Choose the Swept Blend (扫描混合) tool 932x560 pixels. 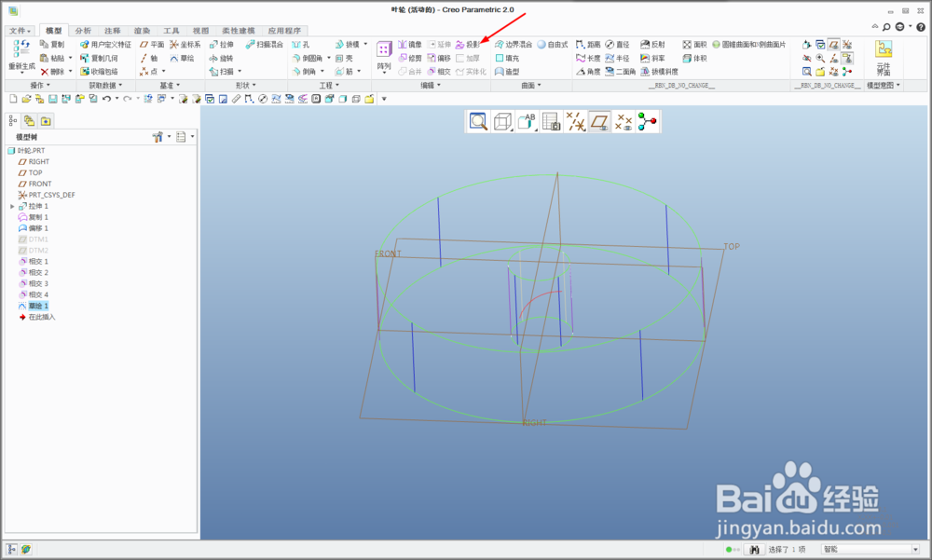point(265,45)
